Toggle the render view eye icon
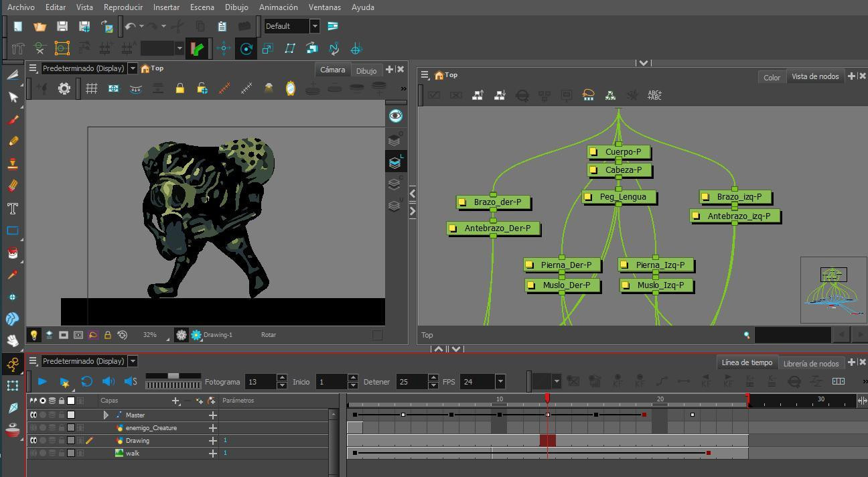 395,116
